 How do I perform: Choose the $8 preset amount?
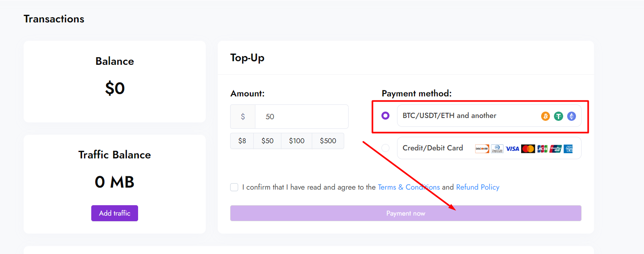click(242, 141)
